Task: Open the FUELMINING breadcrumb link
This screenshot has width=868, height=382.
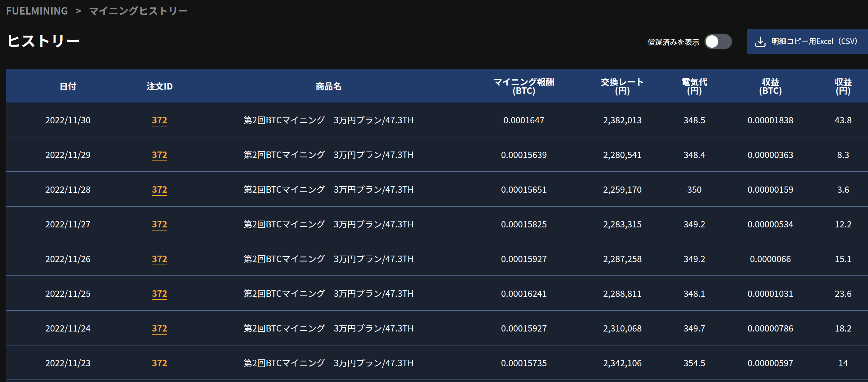Action: click(x=37, y=11)
